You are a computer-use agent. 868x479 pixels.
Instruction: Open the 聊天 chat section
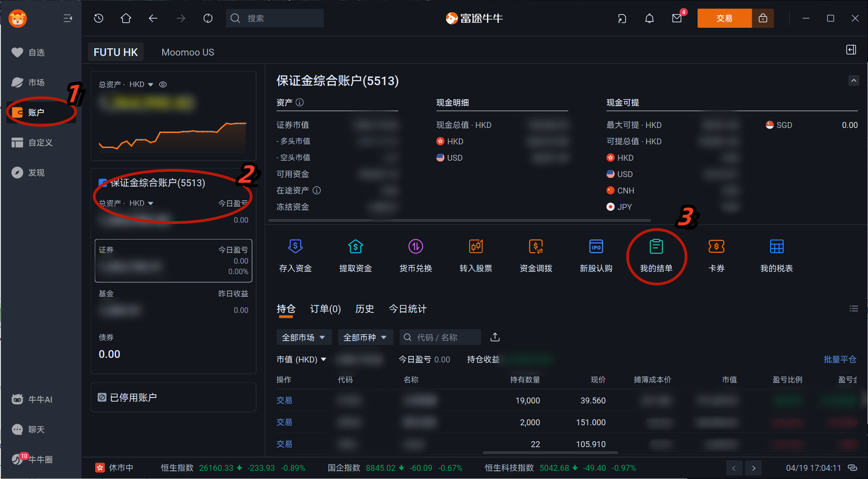[28, 429]
